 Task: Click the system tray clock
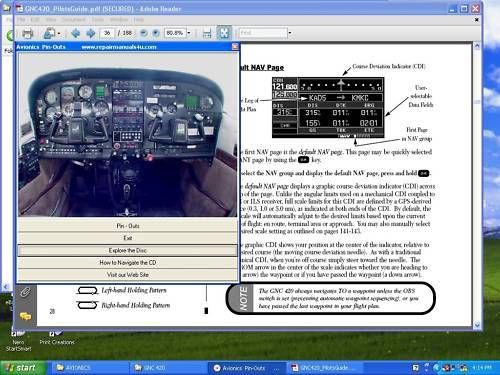[x=482, y=368]
